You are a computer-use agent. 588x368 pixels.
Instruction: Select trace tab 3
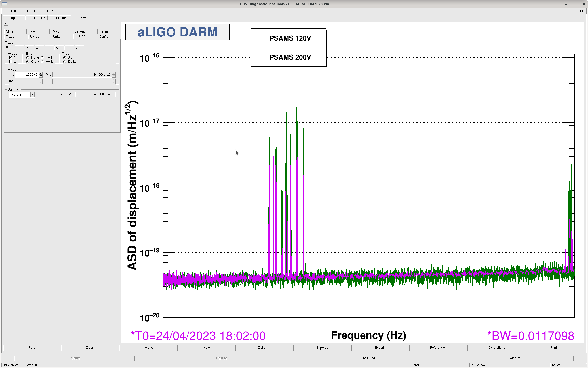coord(39,48)
